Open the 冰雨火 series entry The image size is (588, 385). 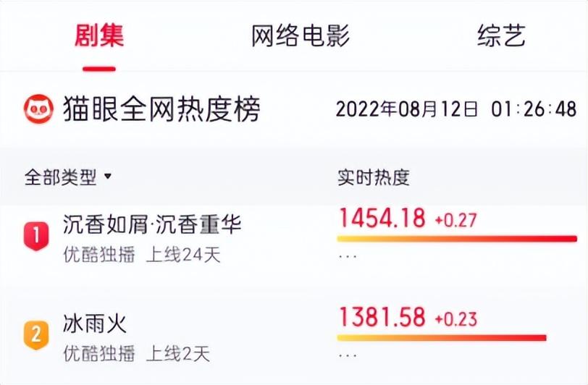94,323
